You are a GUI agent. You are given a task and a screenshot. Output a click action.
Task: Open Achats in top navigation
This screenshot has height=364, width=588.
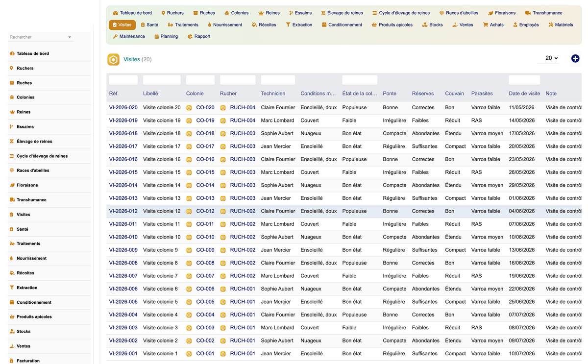(x=493, y=24)
